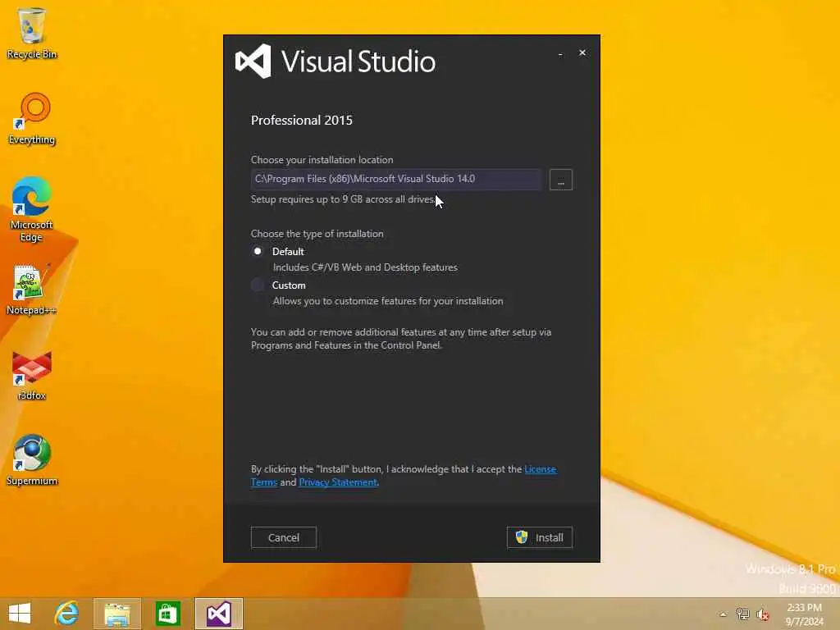
Task: Click the installation location path field
Action: [x=396, y=179]
